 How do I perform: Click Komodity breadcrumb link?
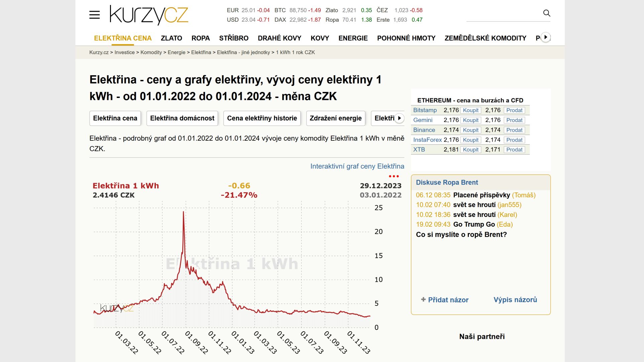[151, 52]
